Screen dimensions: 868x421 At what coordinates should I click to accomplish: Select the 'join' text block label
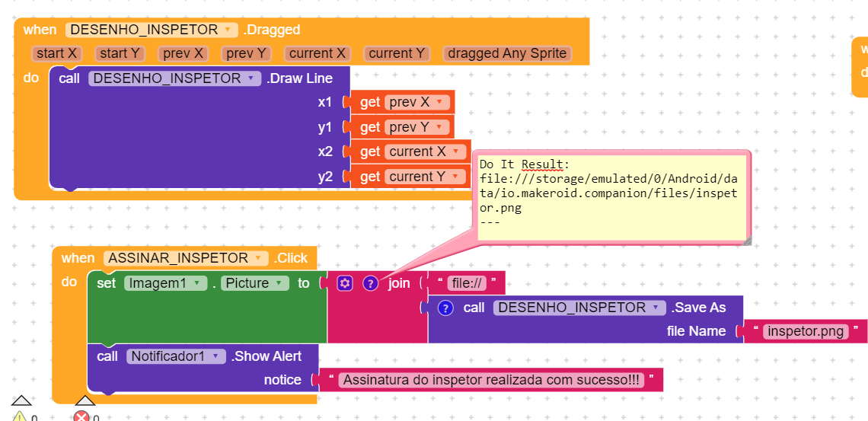pyautogui.click(x=398, y=284)
